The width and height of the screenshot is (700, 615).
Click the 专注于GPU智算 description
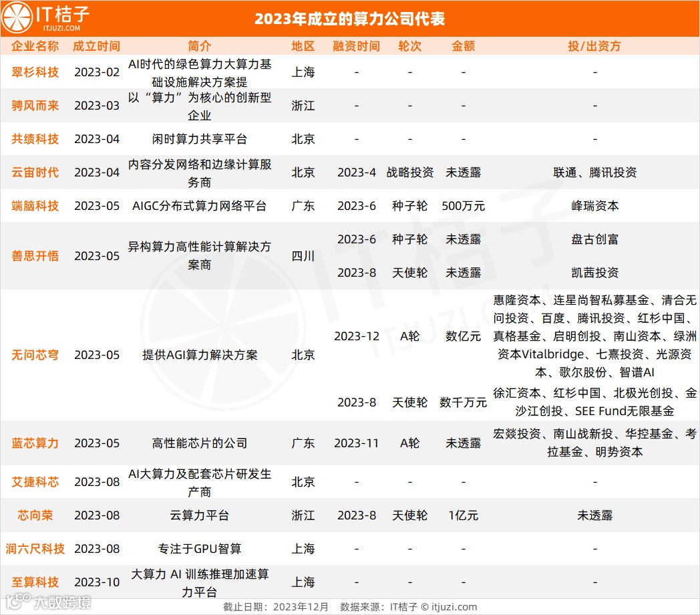tap(199, 548)
